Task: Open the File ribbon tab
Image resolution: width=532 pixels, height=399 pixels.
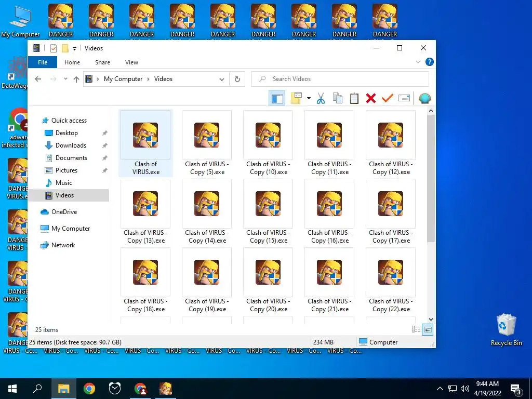Action: coord(43,62)
